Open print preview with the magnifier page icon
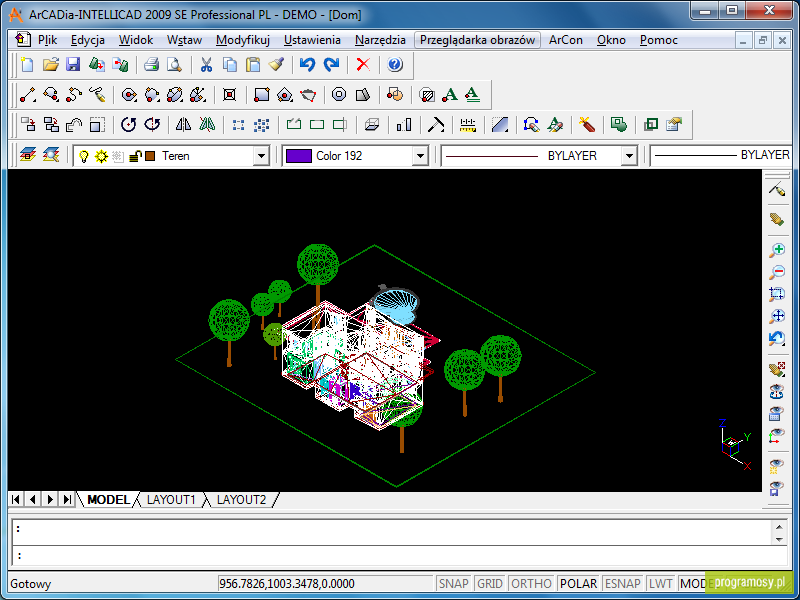 point(174,64)
